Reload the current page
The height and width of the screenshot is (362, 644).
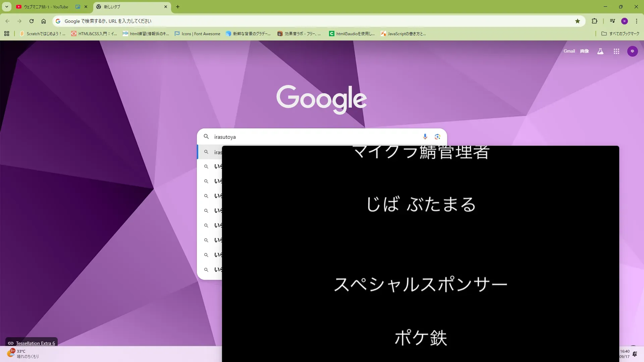point(32,21)
